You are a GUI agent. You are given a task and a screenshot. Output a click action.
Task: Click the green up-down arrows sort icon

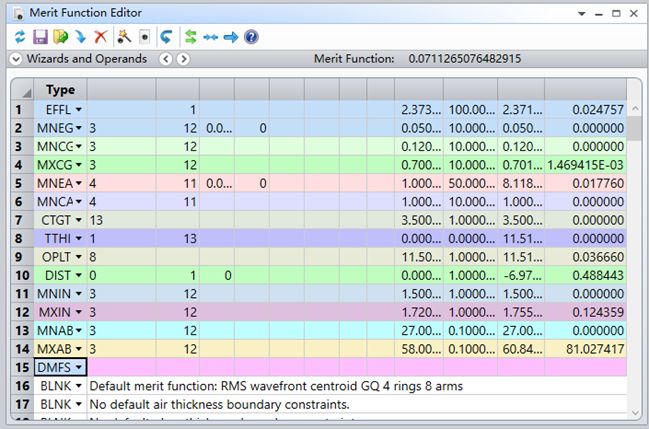click(x=190, y=37)
